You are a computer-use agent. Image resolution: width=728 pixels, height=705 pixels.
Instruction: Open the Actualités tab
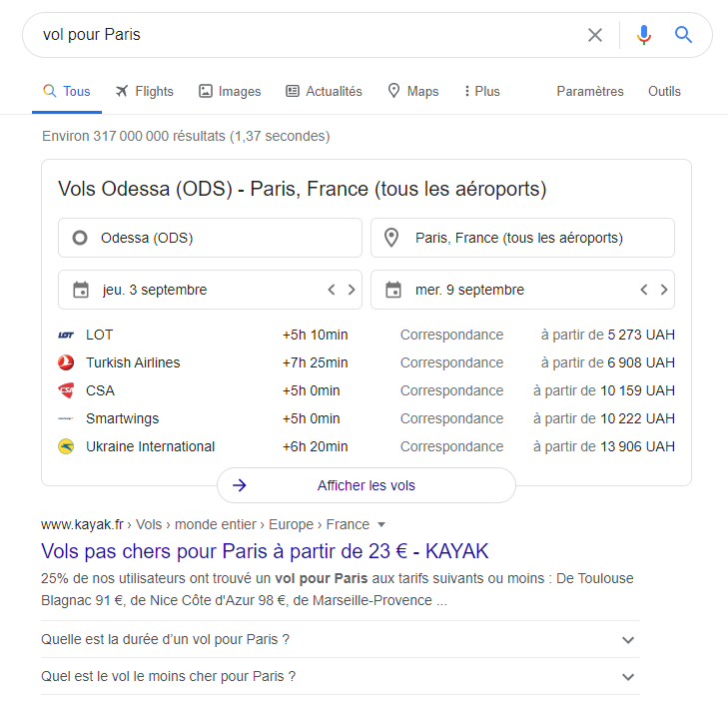(x=324, y=91)
